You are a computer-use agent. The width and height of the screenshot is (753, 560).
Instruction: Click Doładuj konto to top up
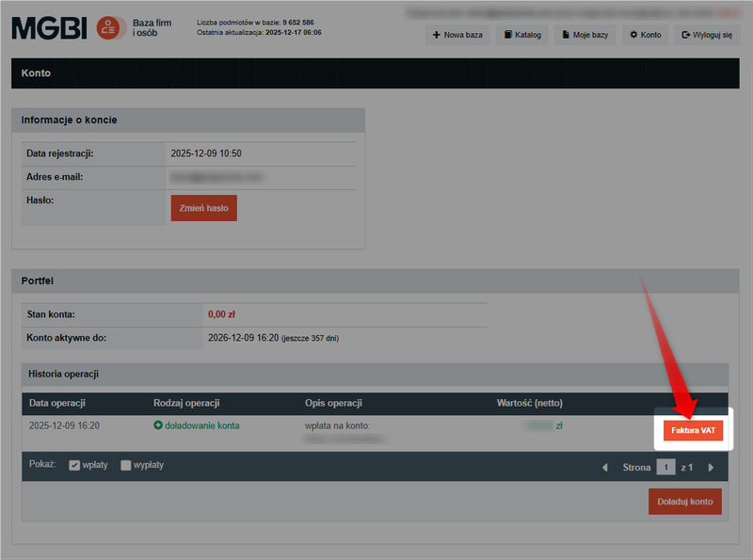pos(685,502)
